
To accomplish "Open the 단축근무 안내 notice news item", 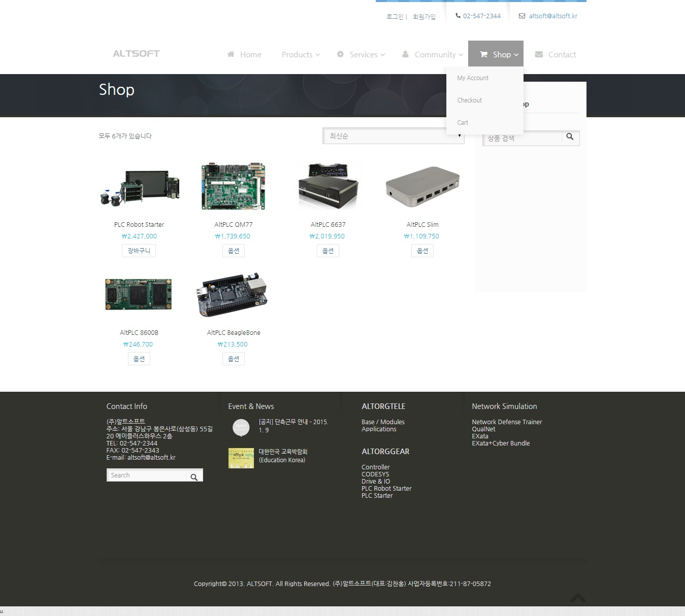I will [293, 426].
